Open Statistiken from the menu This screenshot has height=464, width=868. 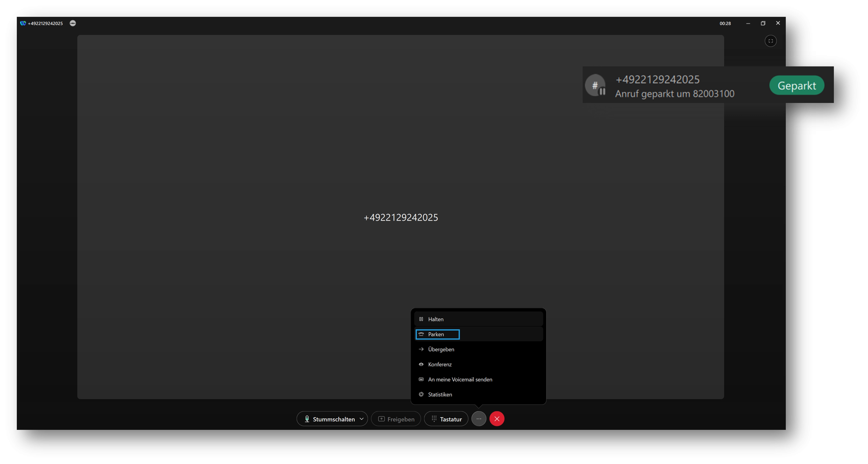(x=440, y=394)
